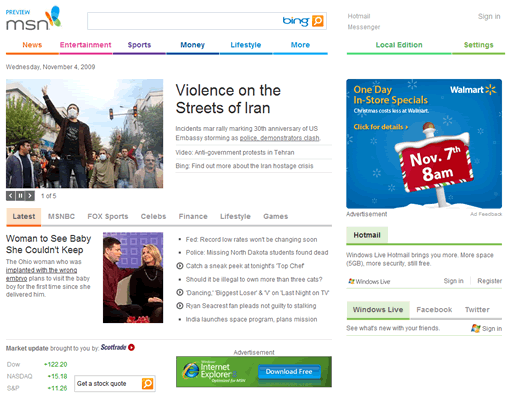The image size is (510, 400).
Task: Click the stock quote search icon
Action: [x=147, y=383]
